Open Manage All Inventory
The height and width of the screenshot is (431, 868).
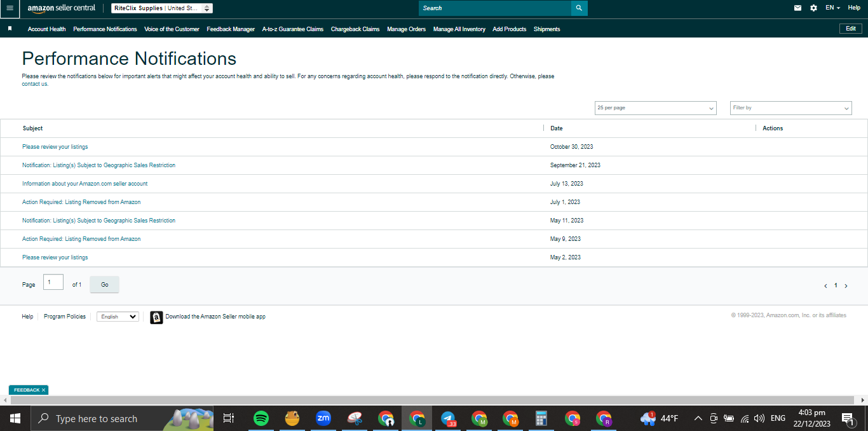459,29
